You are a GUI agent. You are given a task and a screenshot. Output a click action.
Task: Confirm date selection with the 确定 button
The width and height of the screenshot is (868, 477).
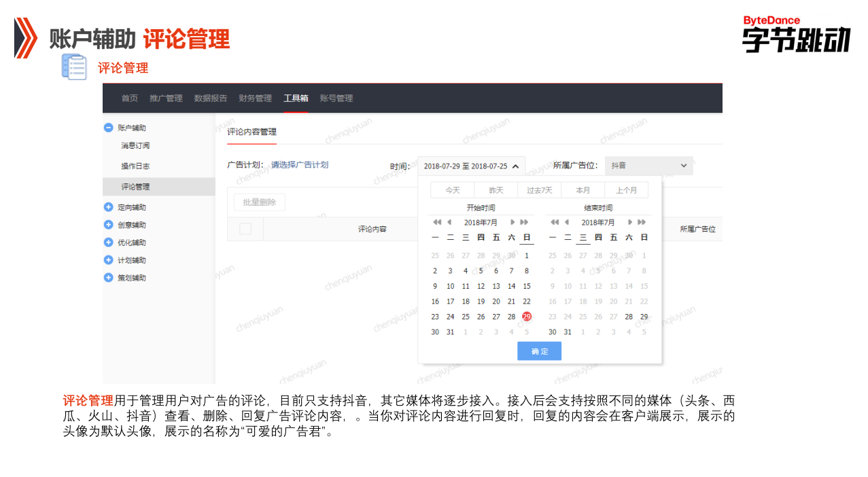(x=539, y=351)
